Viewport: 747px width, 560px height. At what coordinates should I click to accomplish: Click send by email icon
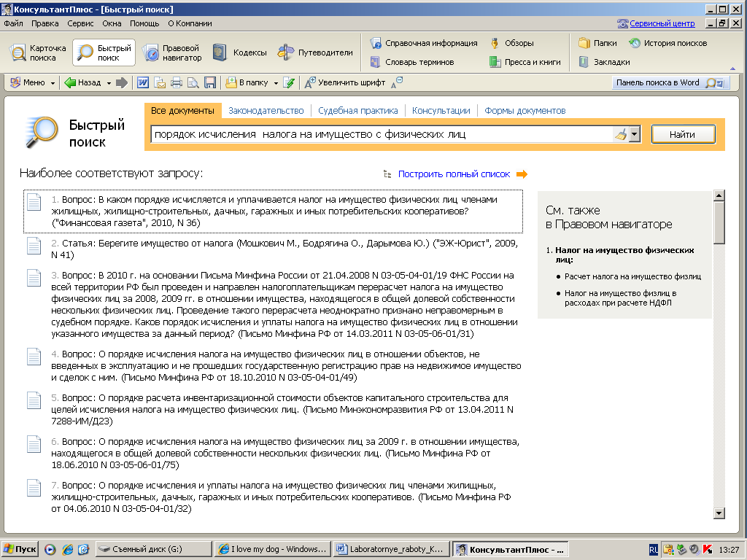(x=160, y=82)
